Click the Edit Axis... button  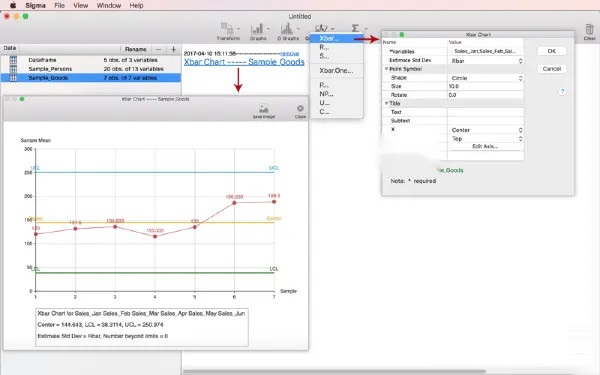[x=485, y=147]
